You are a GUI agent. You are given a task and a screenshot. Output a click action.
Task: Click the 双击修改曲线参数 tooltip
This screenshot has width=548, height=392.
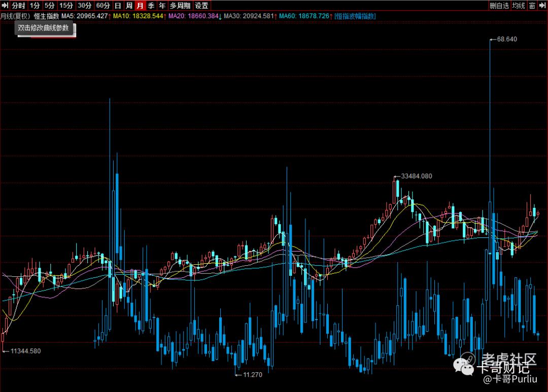[44, 28]
